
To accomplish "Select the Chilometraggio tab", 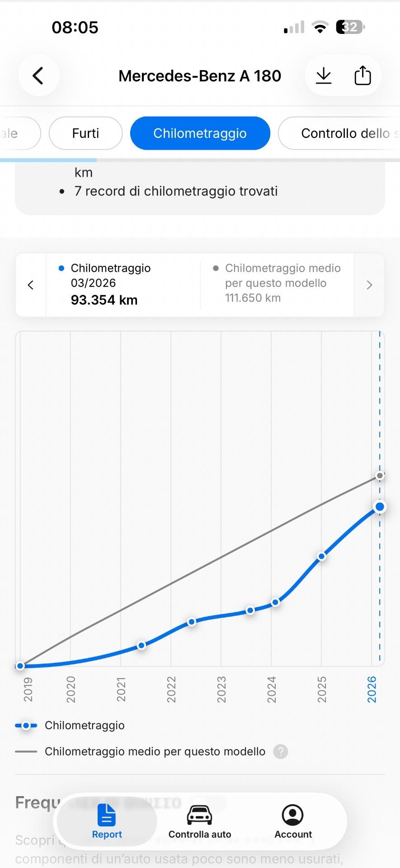I will pyautogui.click(x=200, y=133).
